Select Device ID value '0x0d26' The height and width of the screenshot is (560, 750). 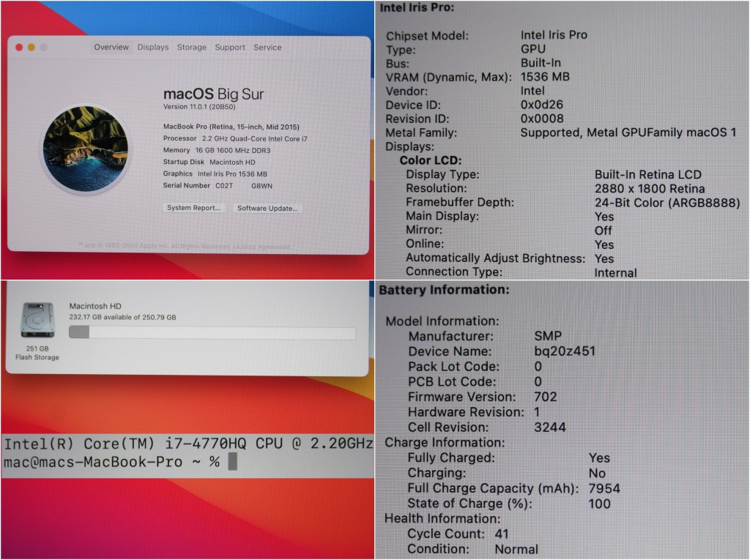(541, 104)
